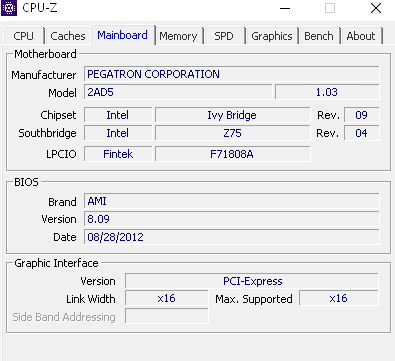395x361 pixels.
Task: Switch to the Graphics tab
Action: tap(272, 36)
